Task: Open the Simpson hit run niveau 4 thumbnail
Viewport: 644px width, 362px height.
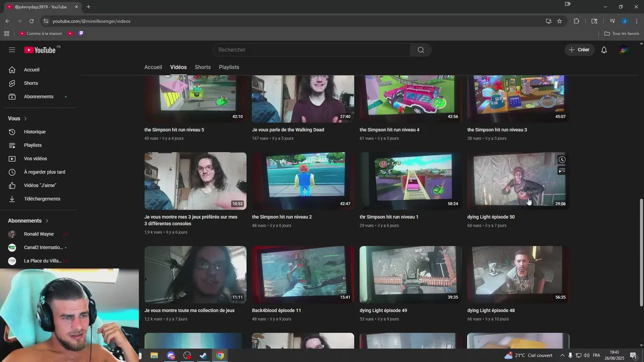Action: point(411,99)
